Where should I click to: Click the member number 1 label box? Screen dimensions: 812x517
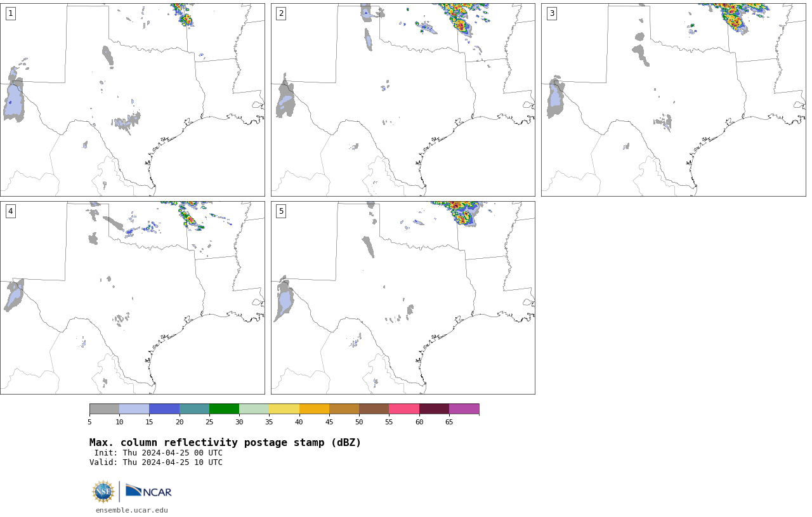[x=10, y=13]
